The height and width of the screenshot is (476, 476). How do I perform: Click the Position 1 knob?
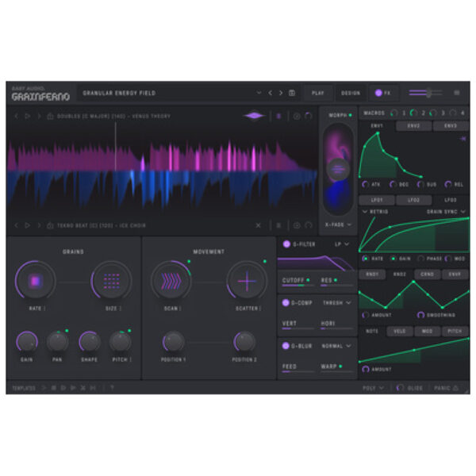point(173,342)
